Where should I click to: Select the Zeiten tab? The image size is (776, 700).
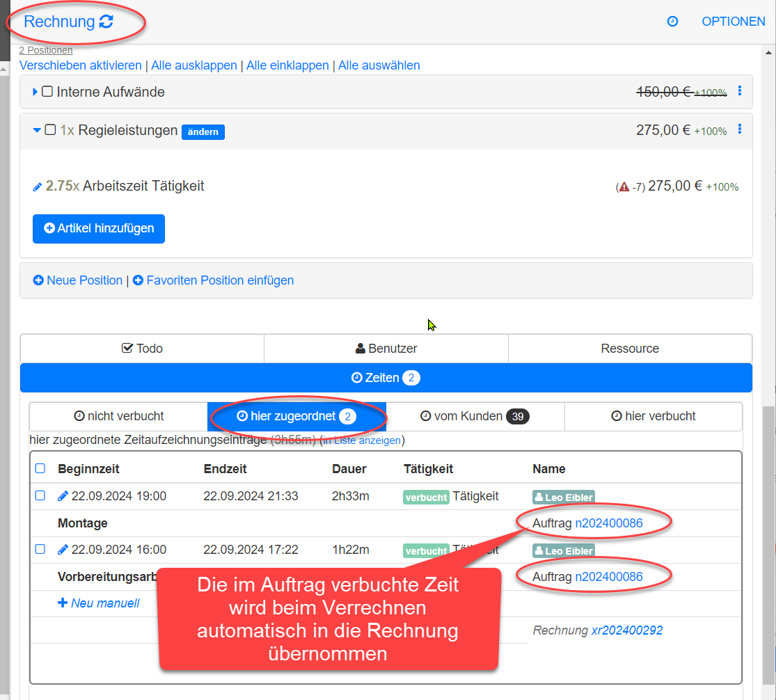click(x=386, y=378)
